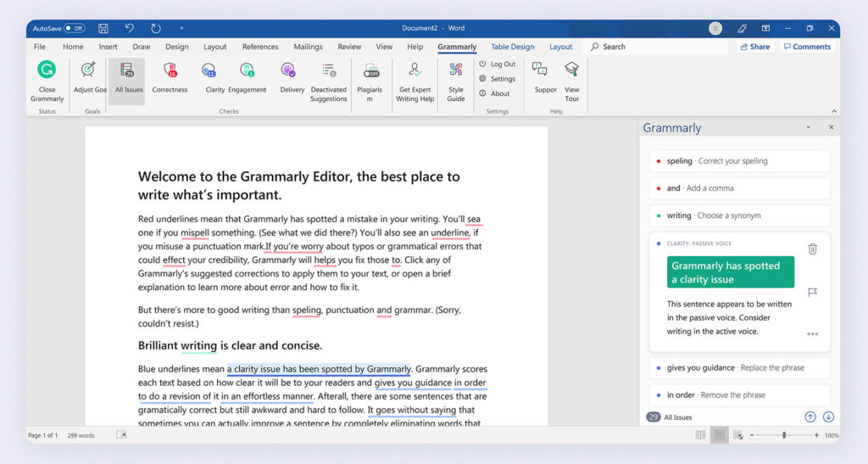Viewport: 868px width, 464px height.
Task: Switch to Read Mode view
Action: point(700,435)
